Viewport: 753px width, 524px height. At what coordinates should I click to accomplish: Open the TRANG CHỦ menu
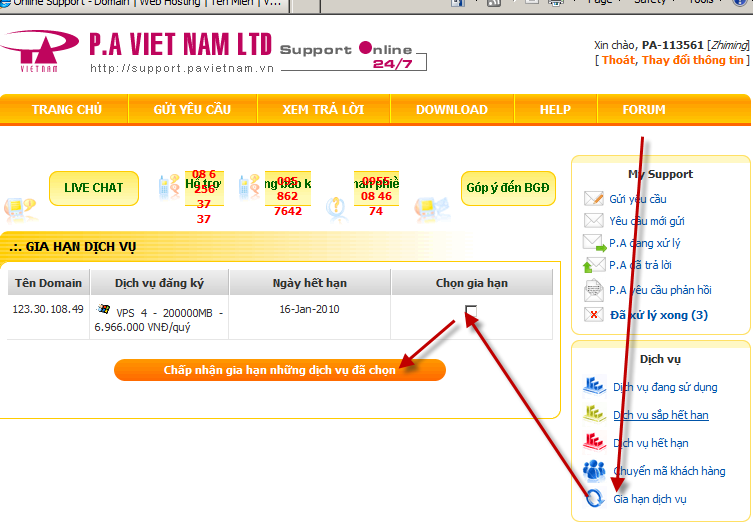click(67, 110)
